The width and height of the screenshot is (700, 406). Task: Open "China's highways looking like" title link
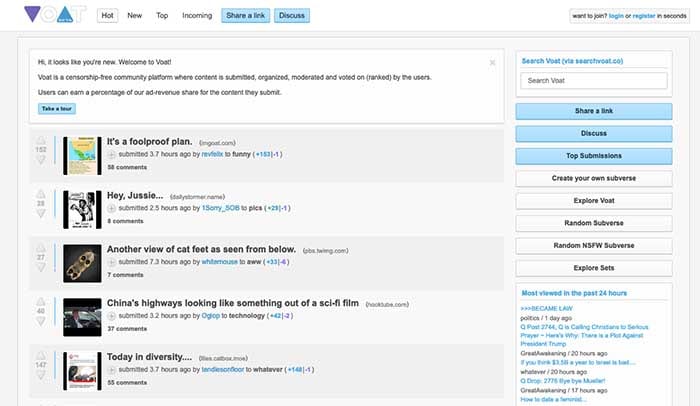pyautogui.click(x=233, y=303)
